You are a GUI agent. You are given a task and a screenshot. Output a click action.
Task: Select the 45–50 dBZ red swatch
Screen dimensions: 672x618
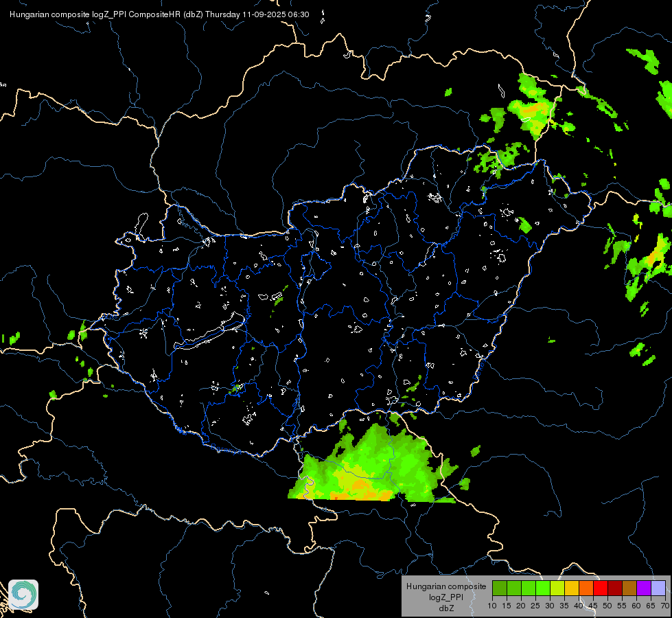click(601, 588)
